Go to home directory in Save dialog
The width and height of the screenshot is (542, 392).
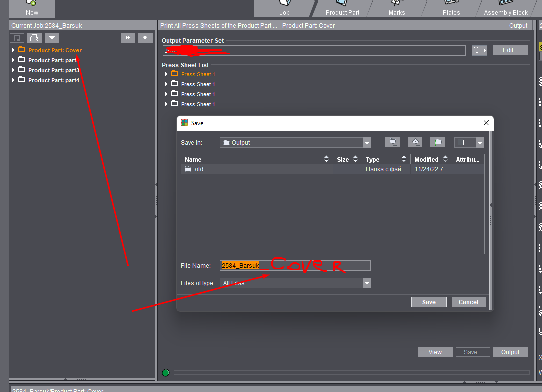[x=415, y=142]
